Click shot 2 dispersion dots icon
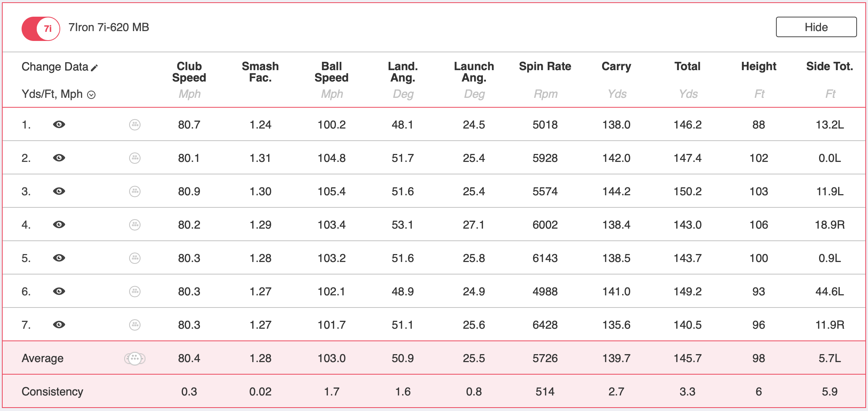The height and width of the screenshot is (411, 868). (x=135, y=158)
